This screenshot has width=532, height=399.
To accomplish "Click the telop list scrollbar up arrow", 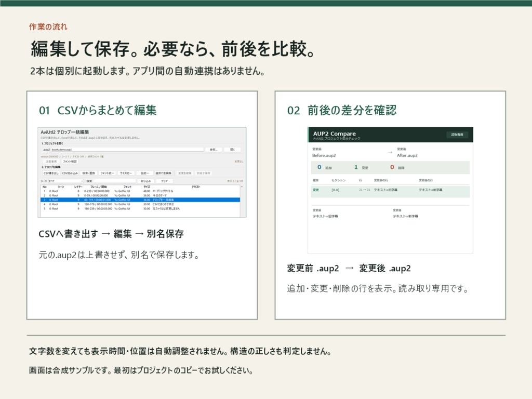I will (242, 187).
